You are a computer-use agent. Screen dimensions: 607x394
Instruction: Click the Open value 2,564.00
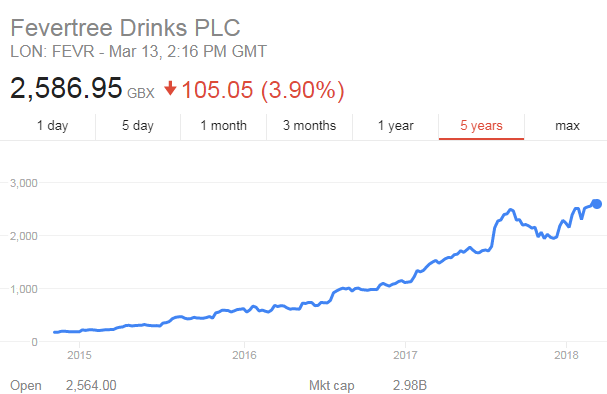91,385
